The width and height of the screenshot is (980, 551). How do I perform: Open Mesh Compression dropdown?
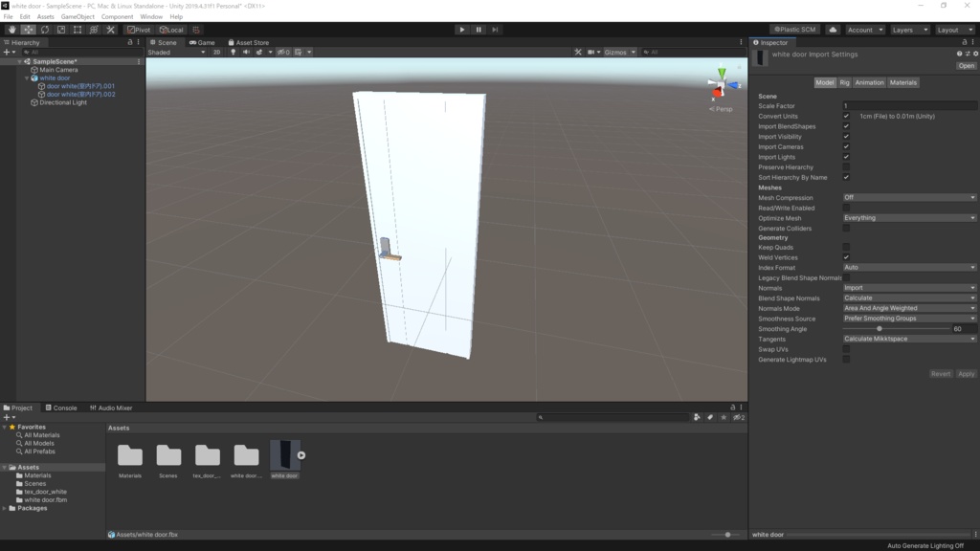(x=909, y=197)
